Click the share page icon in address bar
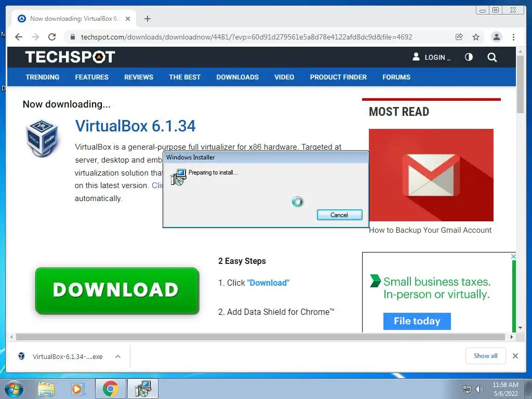The width and height of the screenshot is (532, 399). (x=459, y=37)
